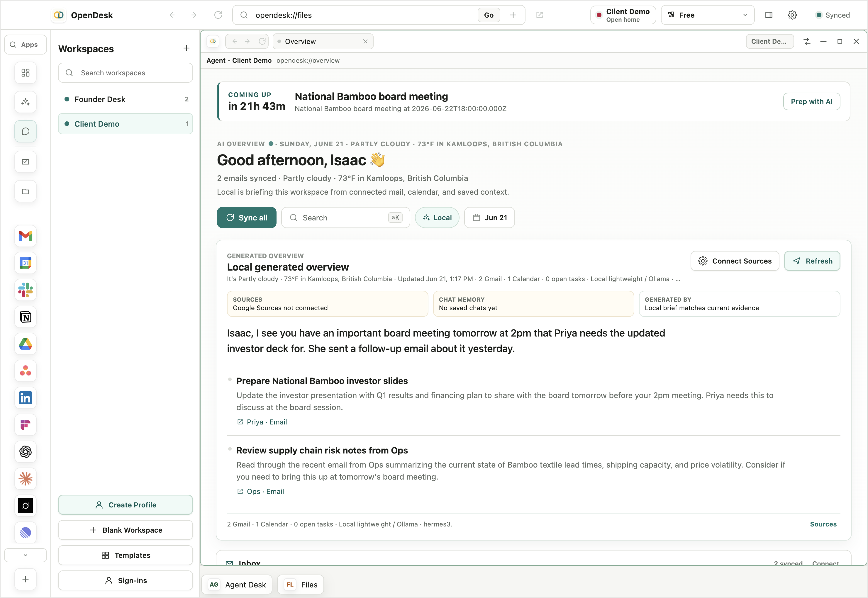This screenshot has height=598, width=868.
Task: Click the Sources not connected card
Action: 327,304
